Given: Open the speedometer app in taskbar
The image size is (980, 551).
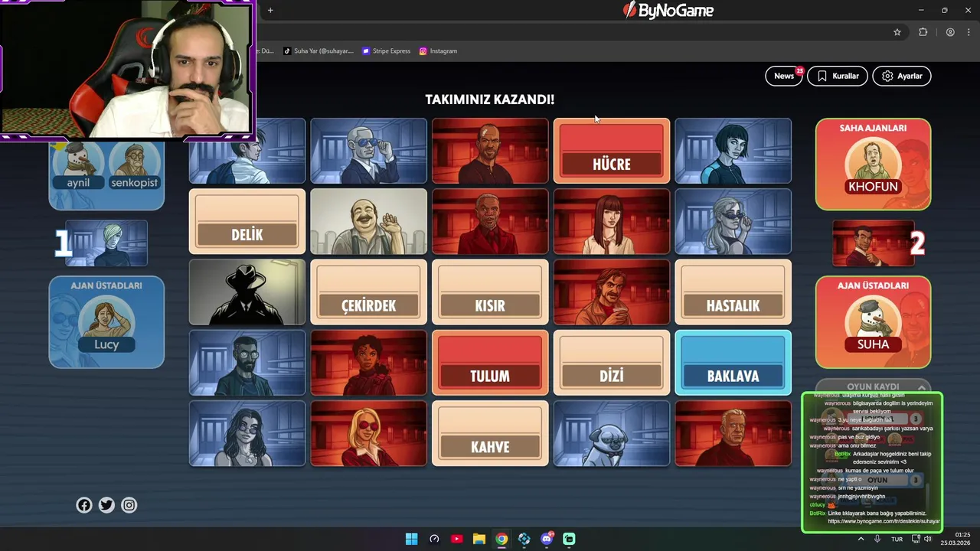Looking at the screenshot, I should [434, 539].
